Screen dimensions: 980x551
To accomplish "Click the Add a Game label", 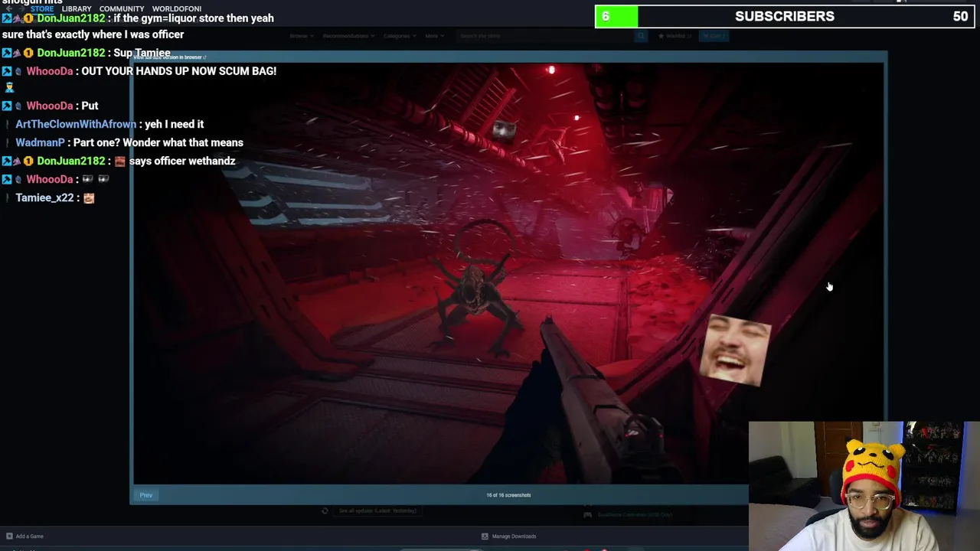I will [30, 536].
